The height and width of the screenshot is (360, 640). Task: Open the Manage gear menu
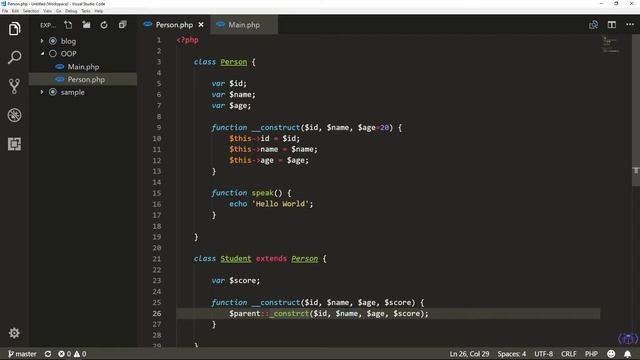click(14, 333)
